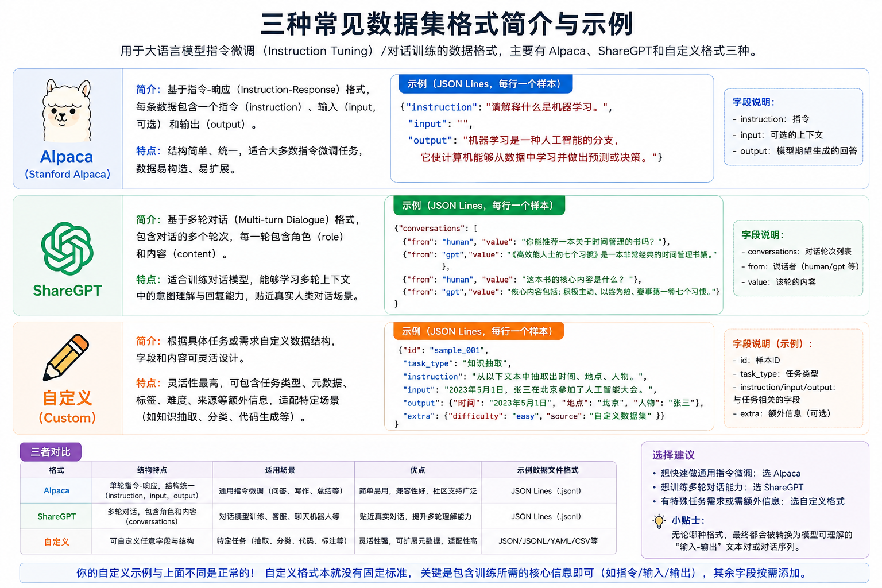Click the blue footer note 你的自定义示例与上面不同是正常的
882x588 pixels.
point(444,573)
